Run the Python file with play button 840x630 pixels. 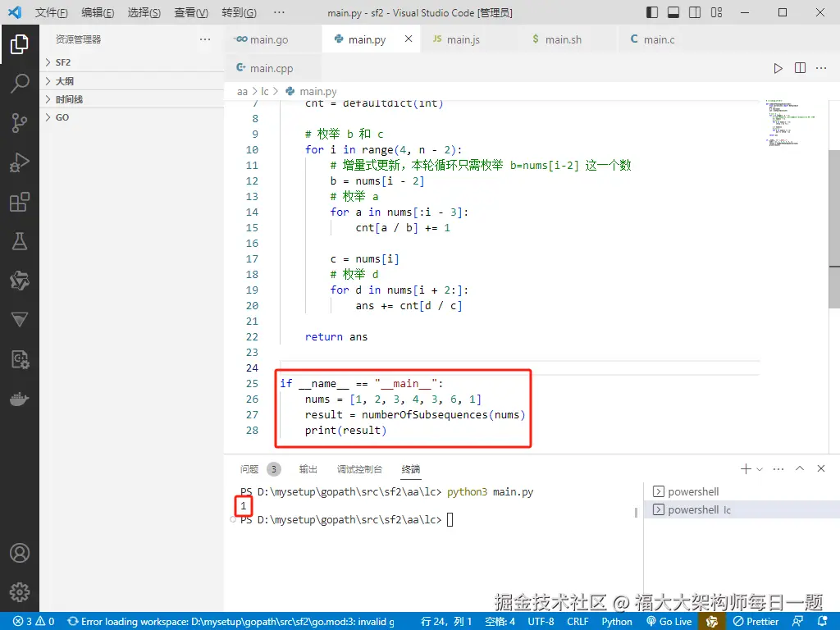pyautogui.click(x=778, y=68)
